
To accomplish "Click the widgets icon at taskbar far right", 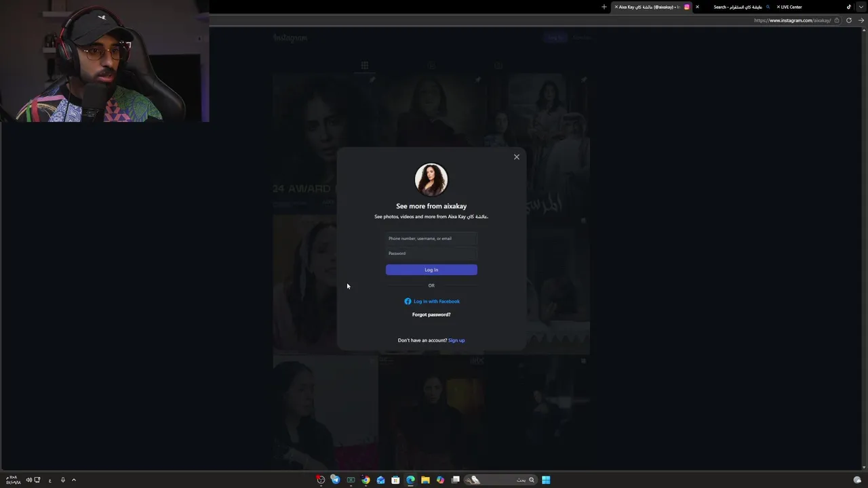I will click(857, 480).
